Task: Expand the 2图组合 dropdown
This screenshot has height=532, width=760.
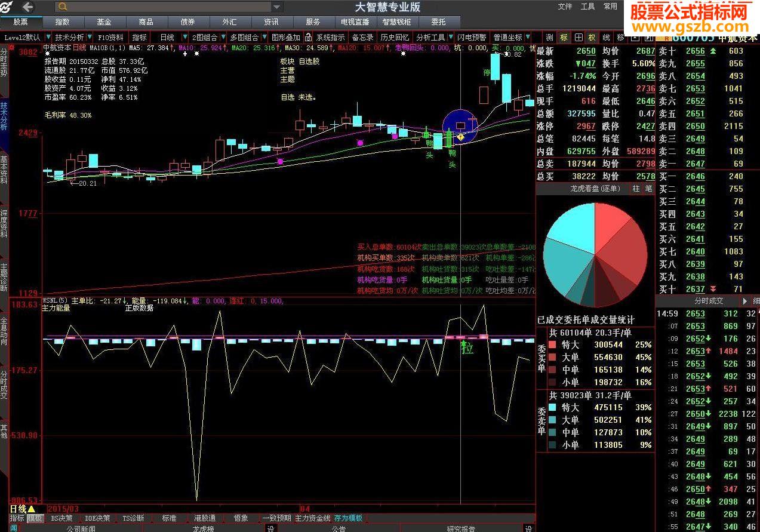Action: pos(223,37)
